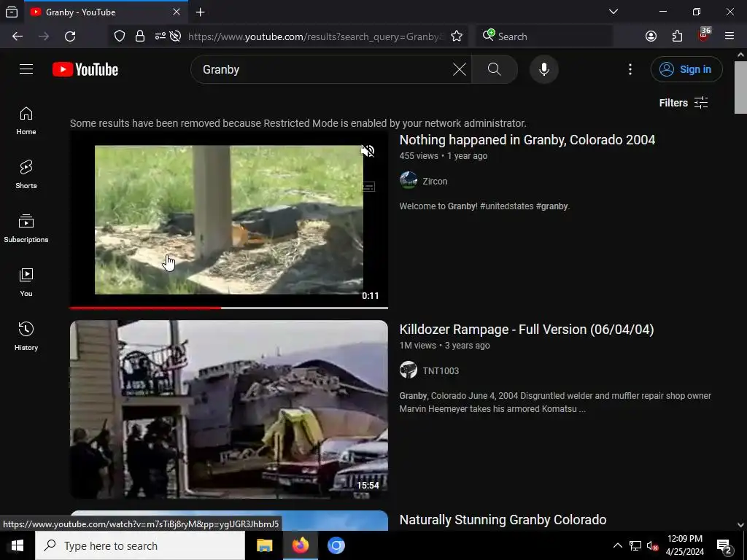The image size is (747, 560).
Task: Open the Firefox application menu
Action: coord(729,36)
